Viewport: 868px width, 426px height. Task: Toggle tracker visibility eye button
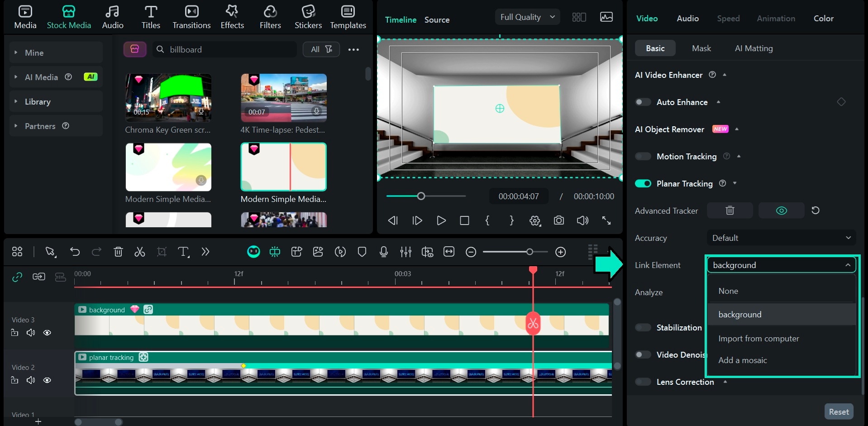point(782,211)
